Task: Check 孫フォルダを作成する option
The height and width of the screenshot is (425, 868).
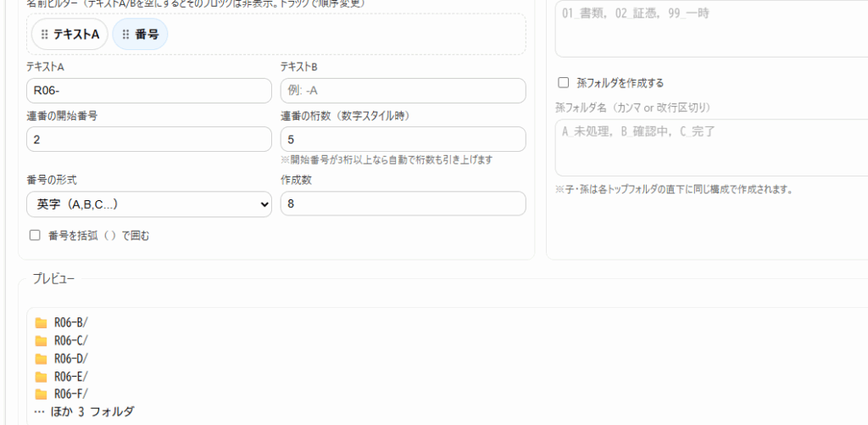Action: tap(564, 83)
